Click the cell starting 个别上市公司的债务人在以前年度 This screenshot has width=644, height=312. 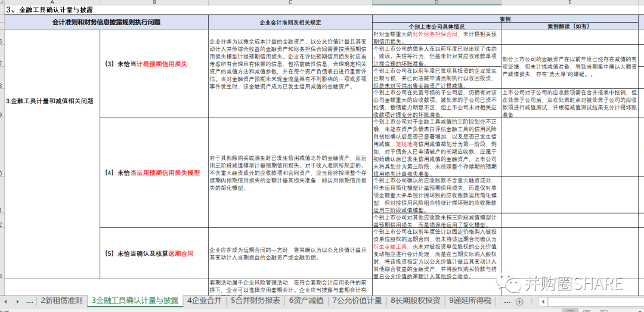point(436,56)
